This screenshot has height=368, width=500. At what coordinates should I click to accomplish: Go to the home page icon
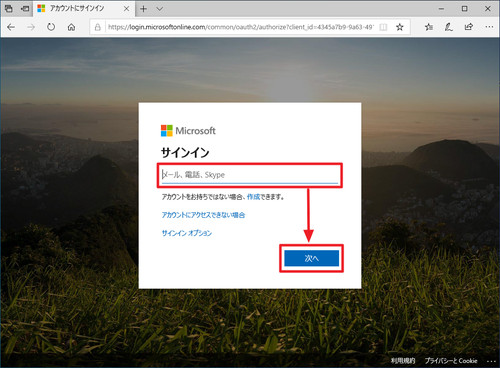coord(71,27)
